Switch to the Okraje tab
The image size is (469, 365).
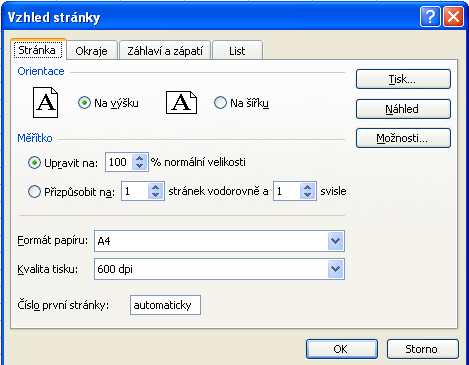pyautogui.click(x=92, y=51)
